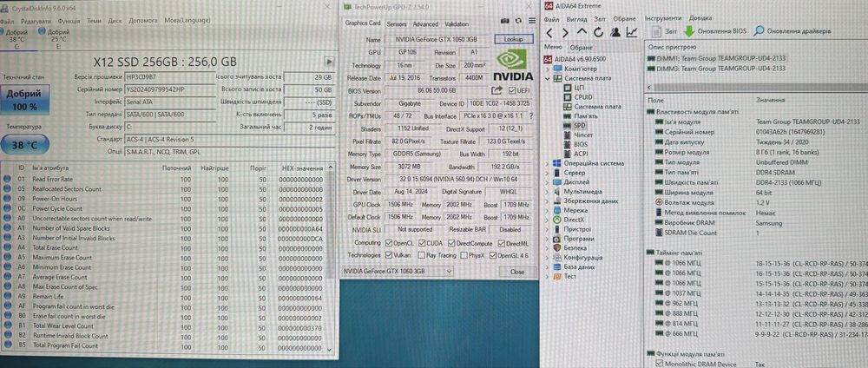Viewport: 868px width, 368px height.
Task: Toggle OpenCL checkbox
Action: click(x=389, y=243)
